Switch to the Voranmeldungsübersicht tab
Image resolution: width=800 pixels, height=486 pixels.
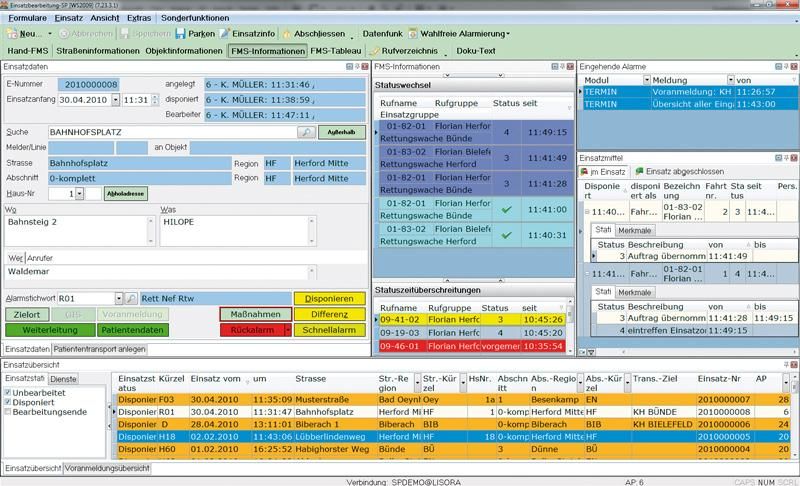[x=107, y=468]
